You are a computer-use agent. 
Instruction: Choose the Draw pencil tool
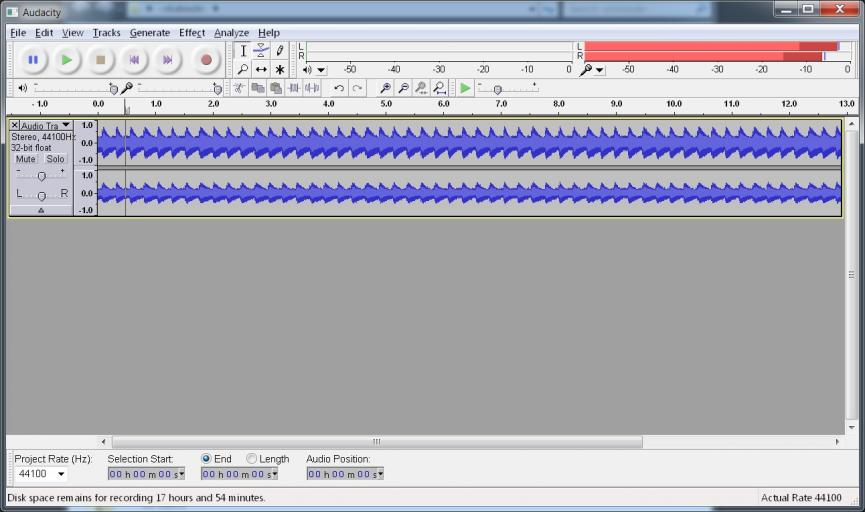tap(279, 51)
